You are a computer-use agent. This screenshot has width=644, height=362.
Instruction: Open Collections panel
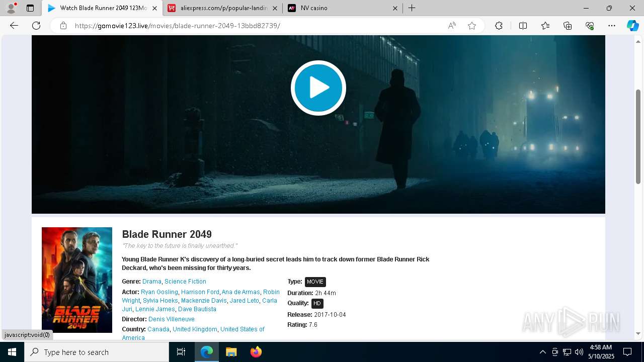pos(568,26)
